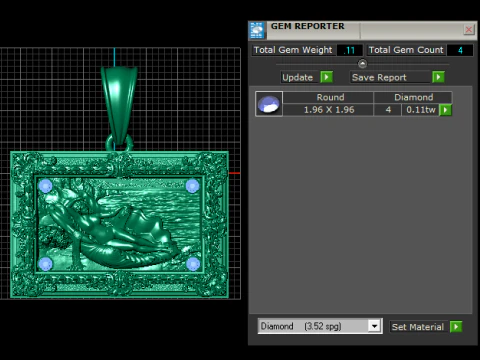Click the GEM REPORTER title bar
Screen dimensions: 480x360
pyautogui.click(x=363, y=30)
